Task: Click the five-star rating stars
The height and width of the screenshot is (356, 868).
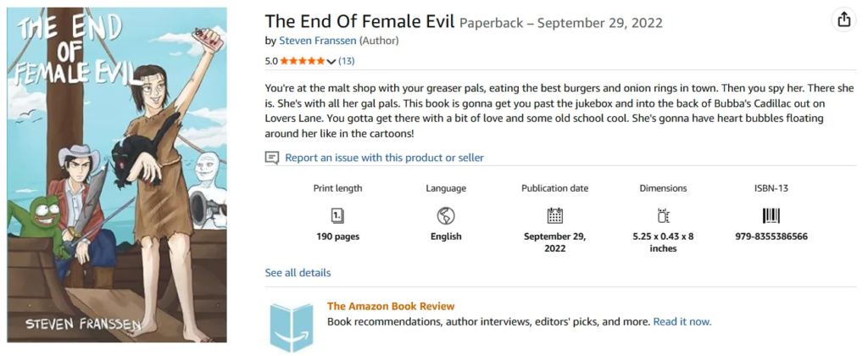Action: [303, 61]
